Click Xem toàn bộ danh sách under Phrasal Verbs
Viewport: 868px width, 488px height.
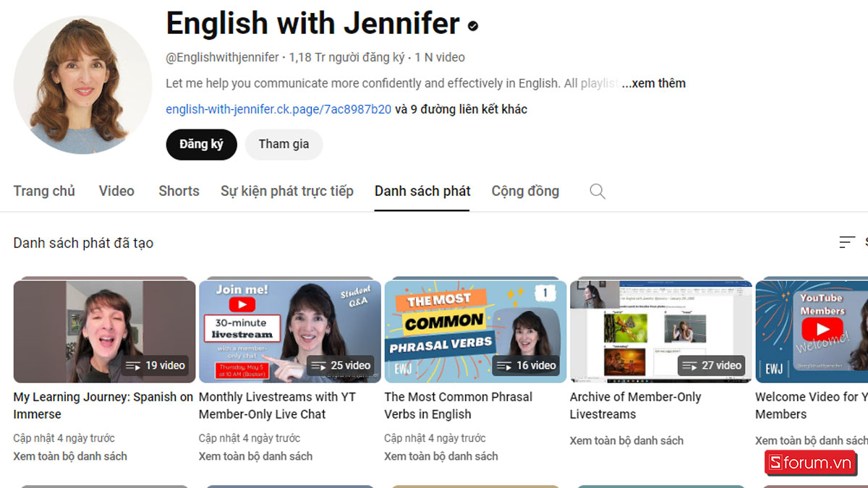(x=441, y=456)
